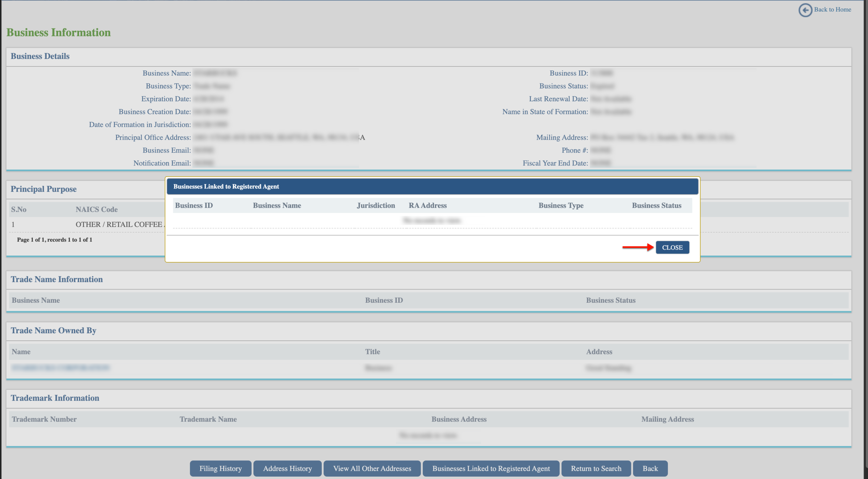The width and height of the screenshot is (868, 479).
Task: Click Trademark Number column header
Action: pyautogui.click(x=44, y=419)
